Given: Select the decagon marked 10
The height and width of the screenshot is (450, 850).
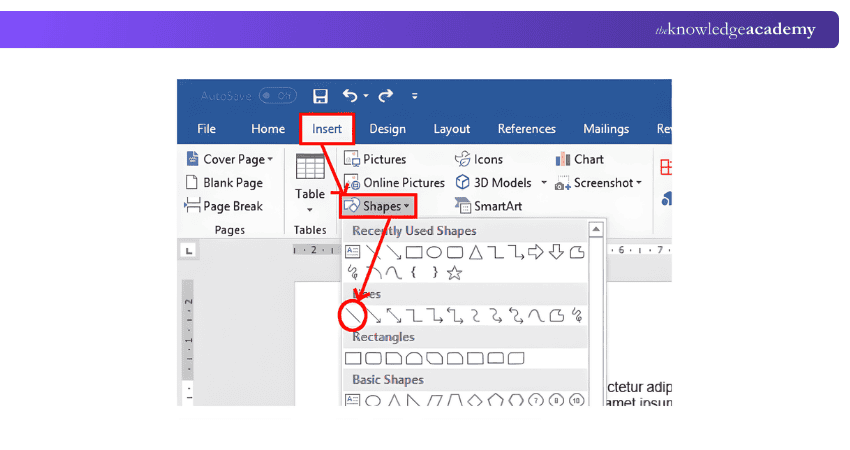Looking at the screenshot, I should point(576,401).
